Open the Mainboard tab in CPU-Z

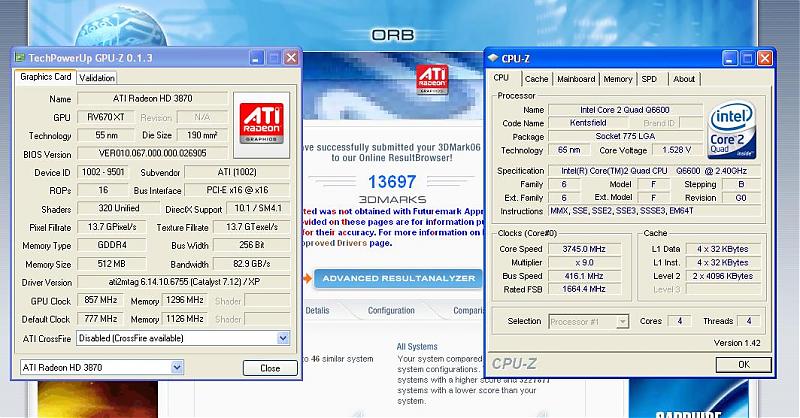tap(576, 79)
